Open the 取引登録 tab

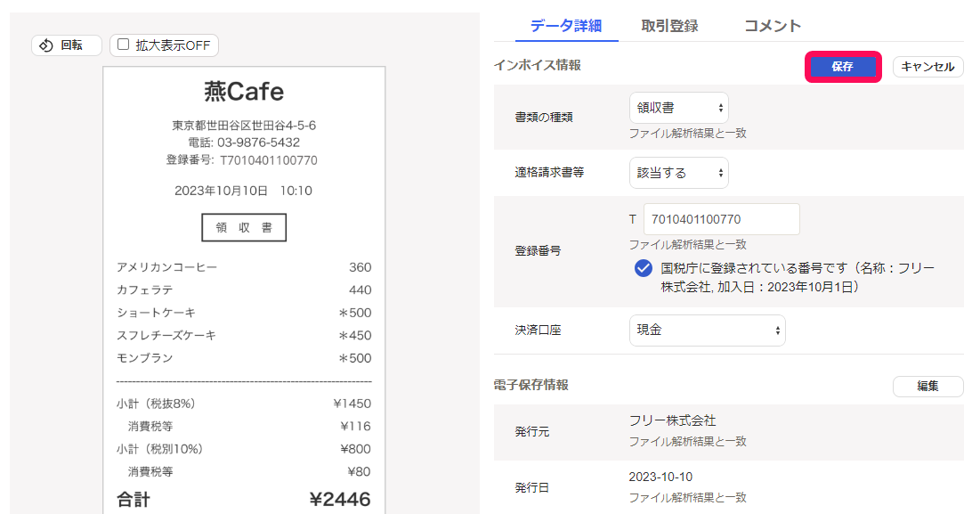tap(669, 26)
